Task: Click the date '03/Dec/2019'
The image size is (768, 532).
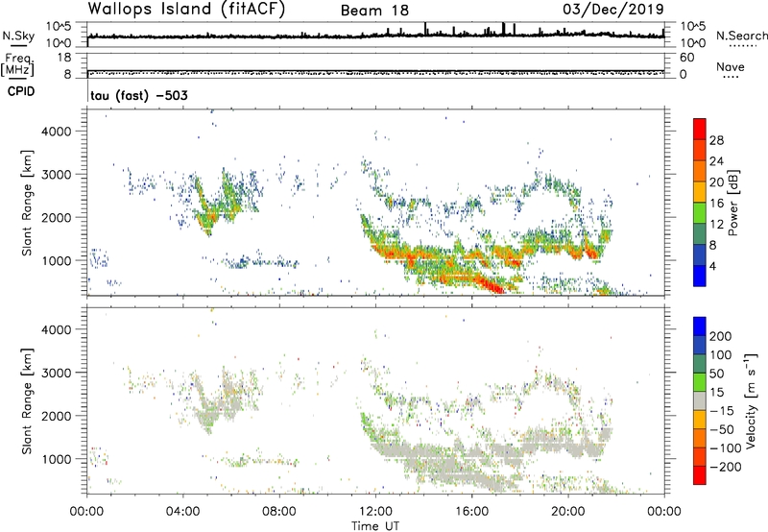Action: coord(613,9)
